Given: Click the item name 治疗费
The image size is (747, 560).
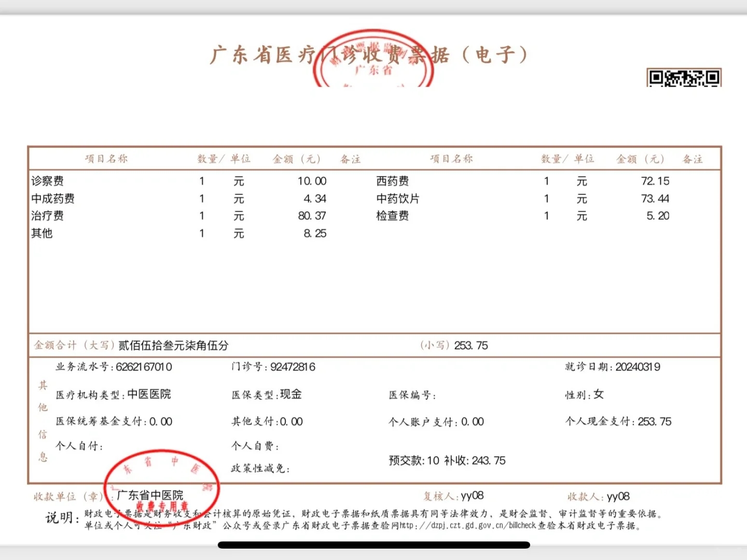Looking at the screenshot, I should 47,216.
